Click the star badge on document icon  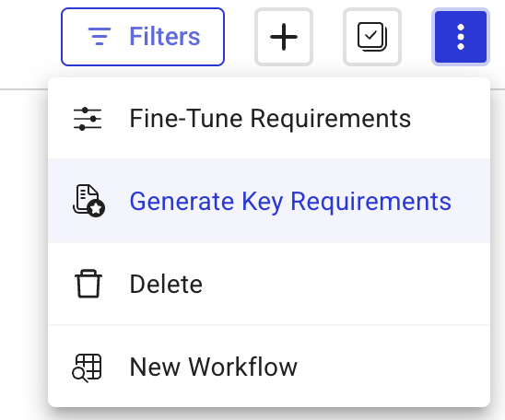96,208
